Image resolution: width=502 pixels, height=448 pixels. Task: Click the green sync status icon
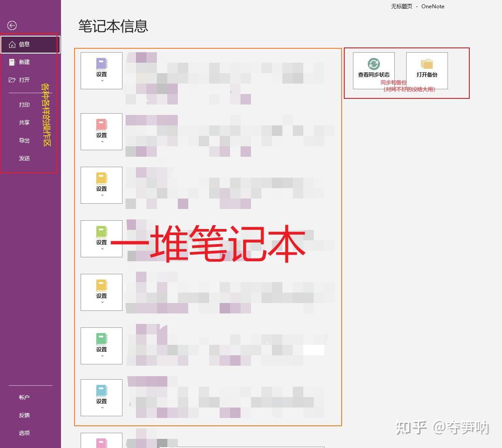pyautogui.click(x=373, y=64)
